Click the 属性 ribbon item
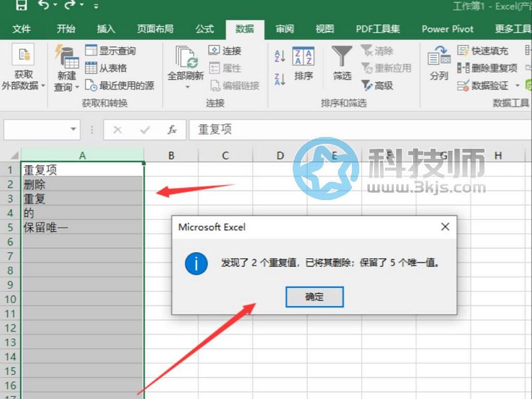 coord(225,68)
